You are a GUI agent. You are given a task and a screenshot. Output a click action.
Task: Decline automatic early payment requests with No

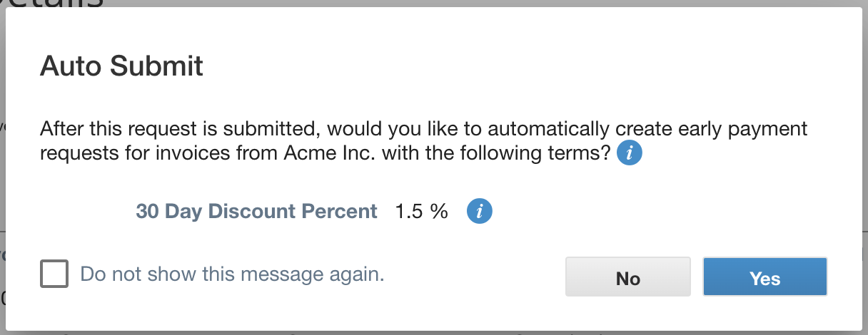[628, 277]
